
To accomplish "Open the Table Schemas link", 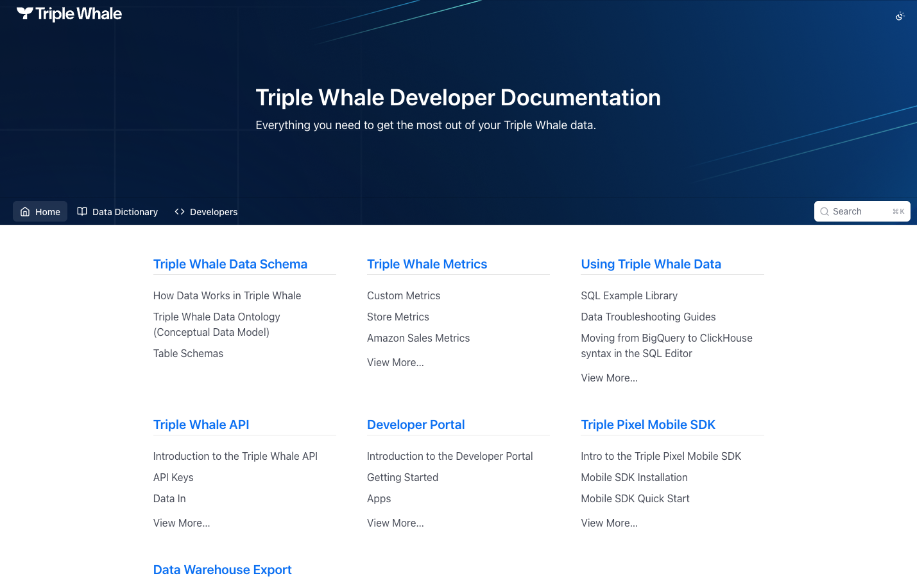I will click(x=188, y=353).
